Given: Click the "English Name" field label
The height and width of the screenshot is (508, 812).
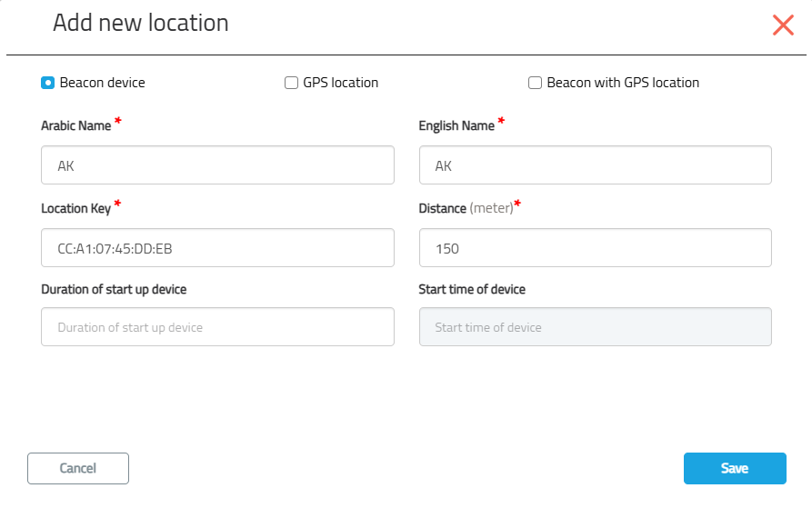Looking at the screenshot, I should coord(456,125).
